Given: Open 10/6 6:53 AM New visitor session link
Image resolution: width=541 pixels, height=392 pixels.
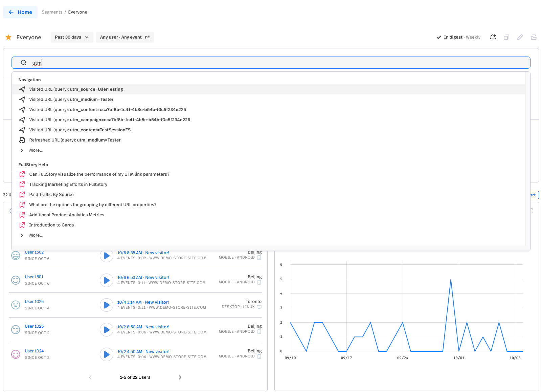Looking at the screenshot, I should (x=143, y=278).
